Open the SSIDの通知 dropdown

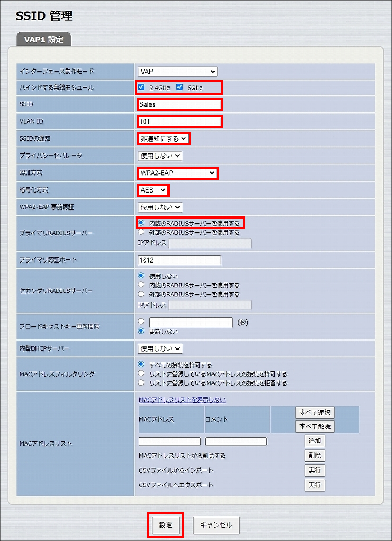coord(163,139)
